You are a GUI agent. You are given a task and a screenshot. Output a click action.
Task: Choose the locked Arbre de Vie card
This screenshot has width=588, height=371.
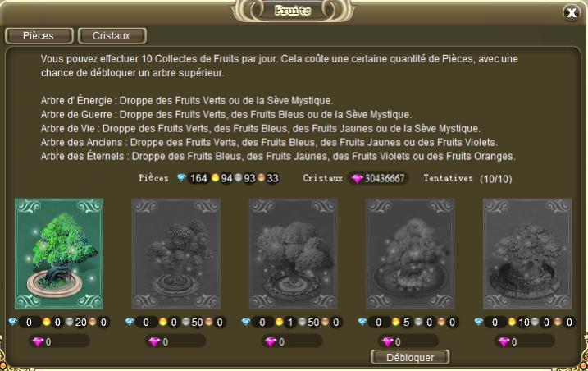pyautogui.click(x=293, y=254)
